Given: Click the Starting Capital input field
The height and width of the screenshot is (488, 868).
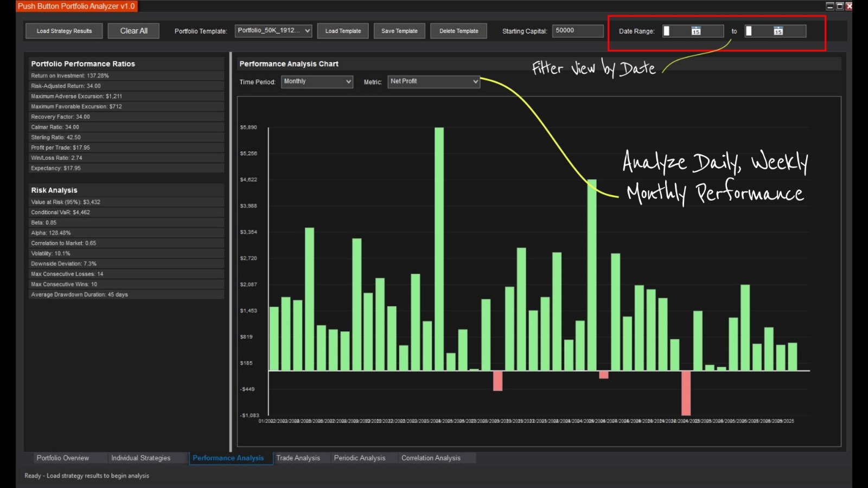Looking at the screenshot, I should click(x=577, y=31).
